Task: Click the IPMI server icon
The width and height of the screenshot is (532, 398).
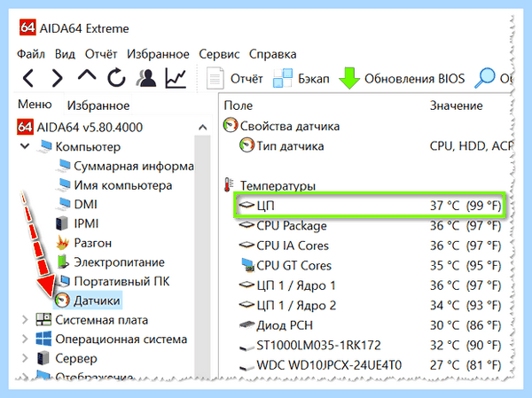Action: pyautogui.click(x=61, y=223)
